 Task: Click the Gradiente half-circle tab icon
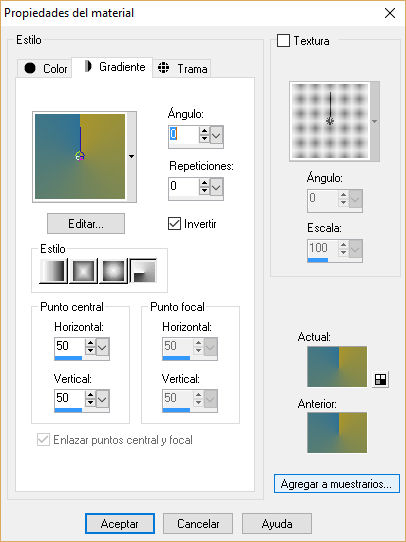(88, 66)
